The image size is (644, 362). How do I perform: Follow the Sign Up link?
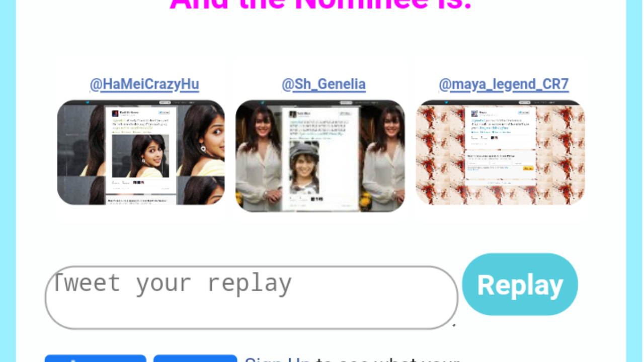click(279, 359)
